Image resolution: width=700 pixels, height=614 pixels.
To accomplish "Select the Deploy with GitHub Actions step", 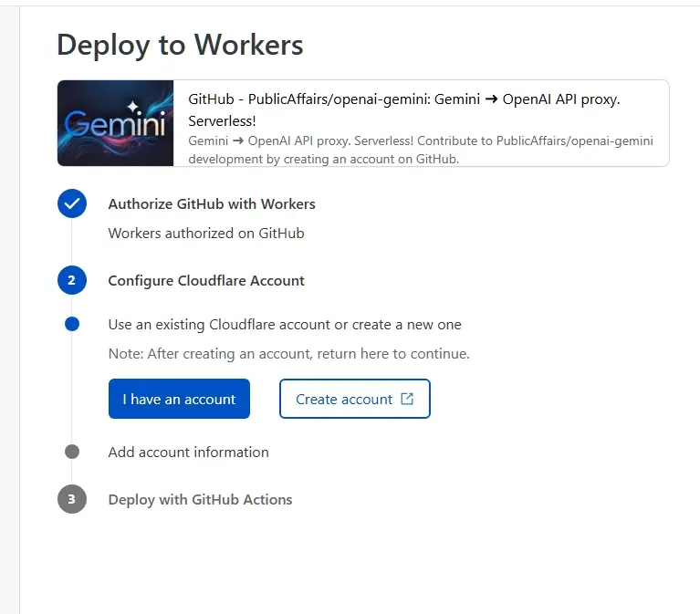I will (201, 500).
